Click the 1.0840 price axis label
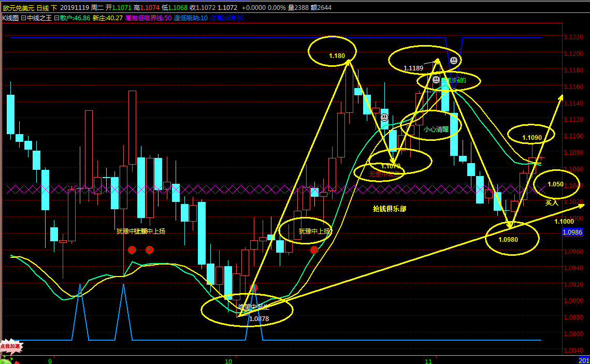 click(x=573, y=351)
